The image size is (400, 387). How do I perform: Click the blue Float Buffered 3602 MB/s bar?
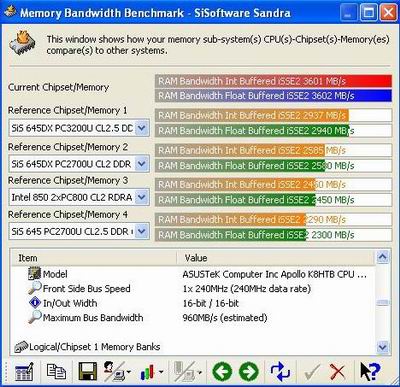273,96
